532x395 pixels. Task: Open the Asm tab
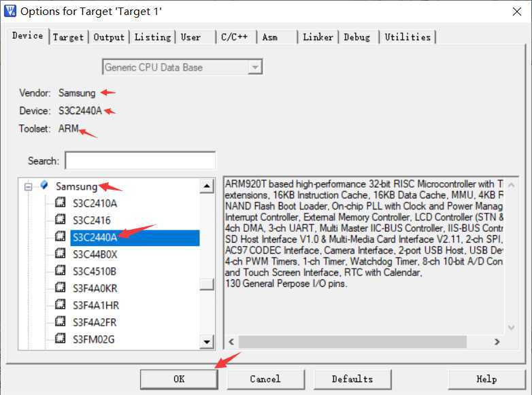point(270,37)
